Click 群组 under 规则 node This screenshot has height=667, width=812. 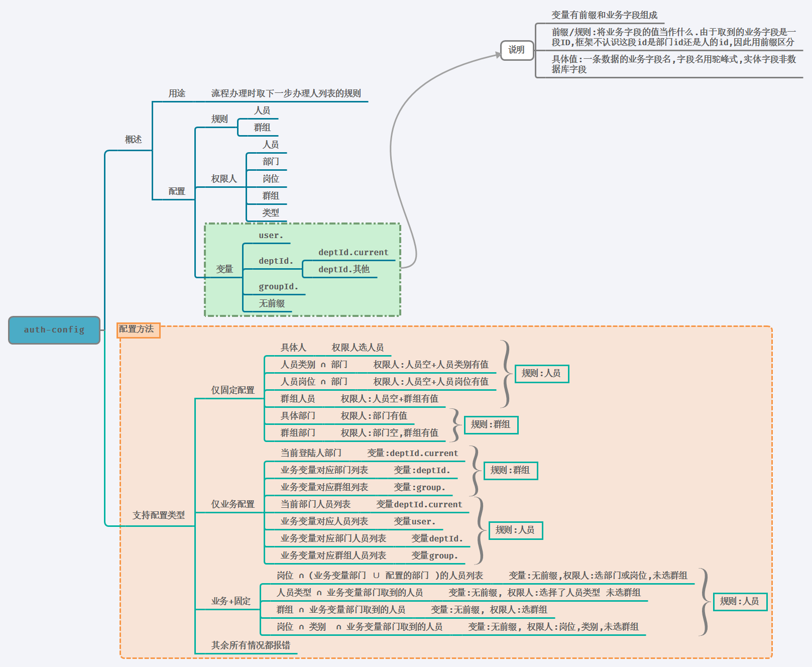click(x=262, y=128)
